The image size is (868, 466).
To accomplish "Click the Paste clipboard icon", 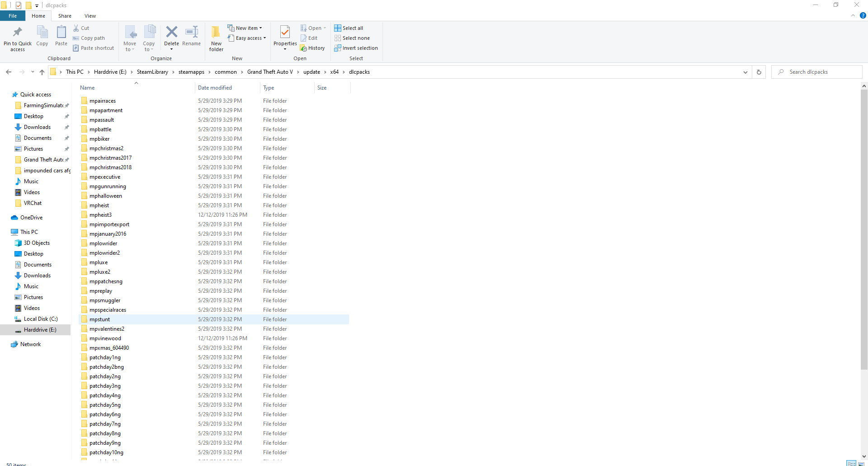I will coord(61,33).
